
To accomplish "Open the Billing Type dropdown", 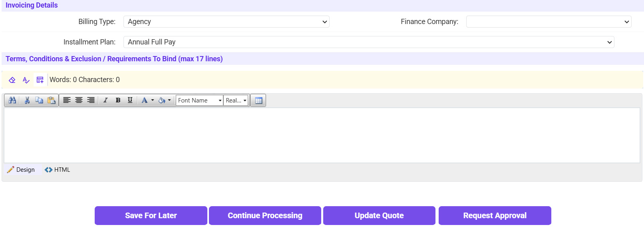I will pos(226,22).
